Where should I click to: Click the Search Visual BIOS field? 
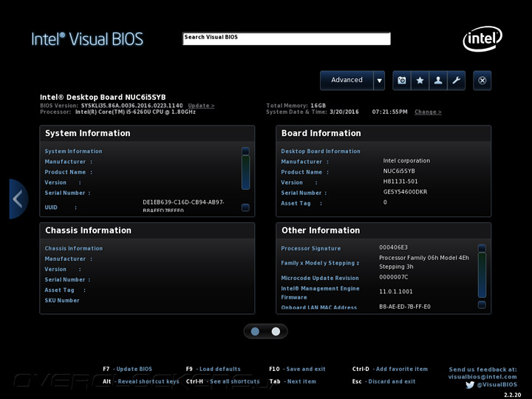tap(286, 38)
